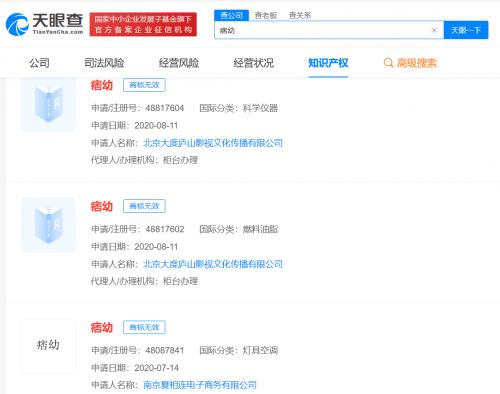The height and width of the screenshot is (394, 500).
Task: Open the second trademark book thumbnail
Action: point(49,225)
